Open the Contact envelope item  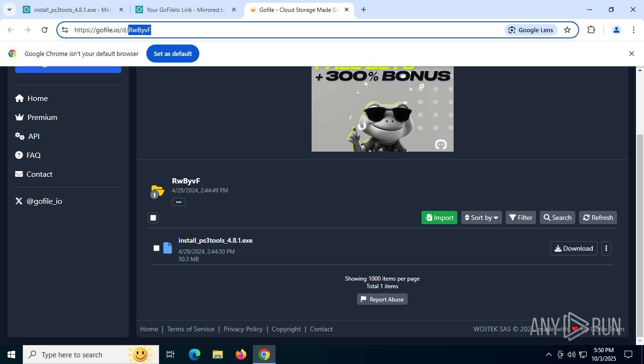click(x=34, y=174)
